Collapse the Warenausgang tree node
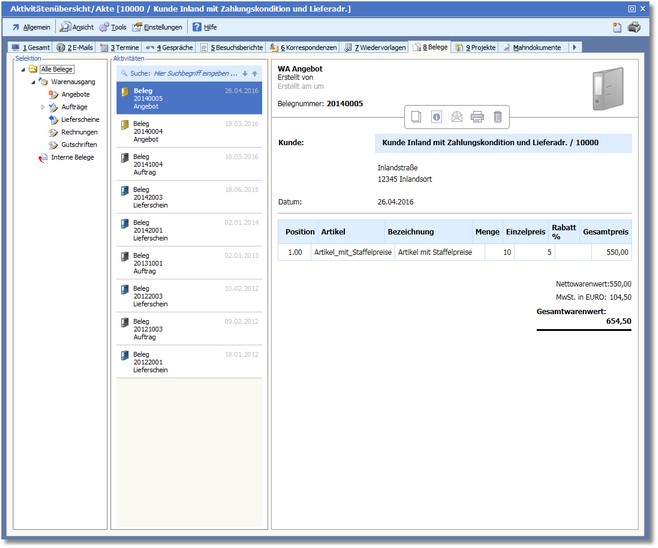 point(32,81)
